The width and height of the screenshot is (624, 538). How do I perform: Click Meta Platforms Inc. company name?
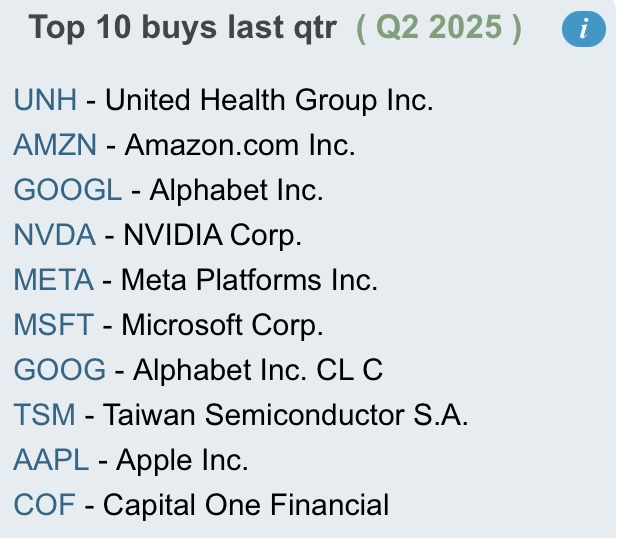coord(249,280)
